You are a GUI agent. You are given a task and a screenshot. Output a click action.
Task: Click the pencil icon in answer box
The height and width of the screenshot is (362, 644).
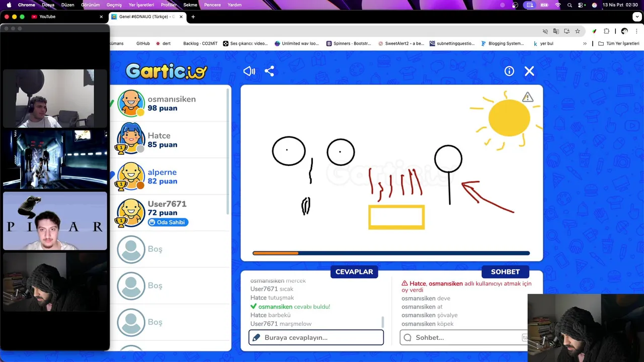click(256, 337)
